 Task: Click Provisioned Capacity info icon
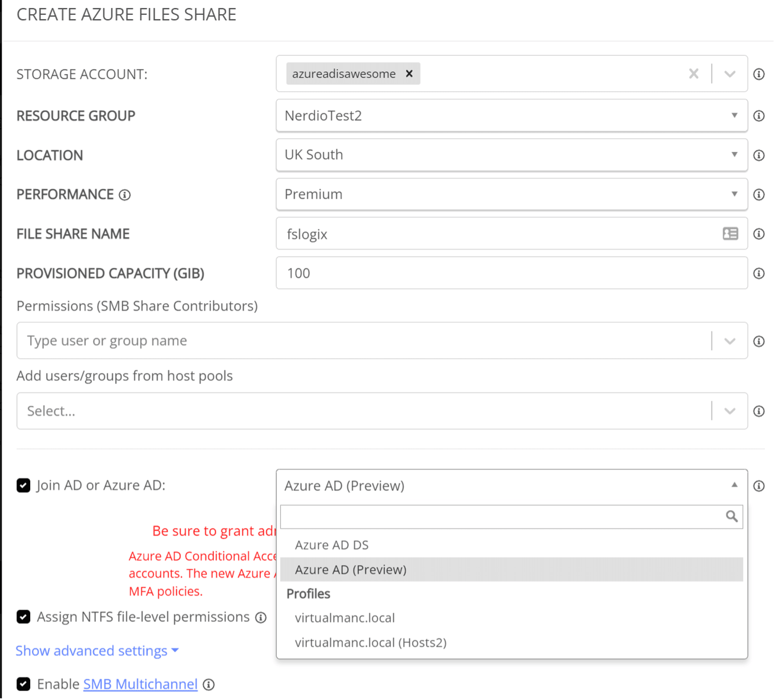(759, 274)
